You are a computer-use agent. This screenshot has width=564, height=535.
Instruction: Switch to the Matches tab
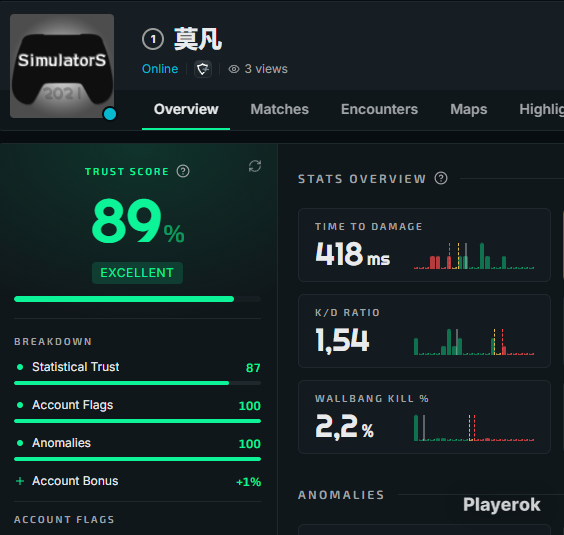click(279, 109)
